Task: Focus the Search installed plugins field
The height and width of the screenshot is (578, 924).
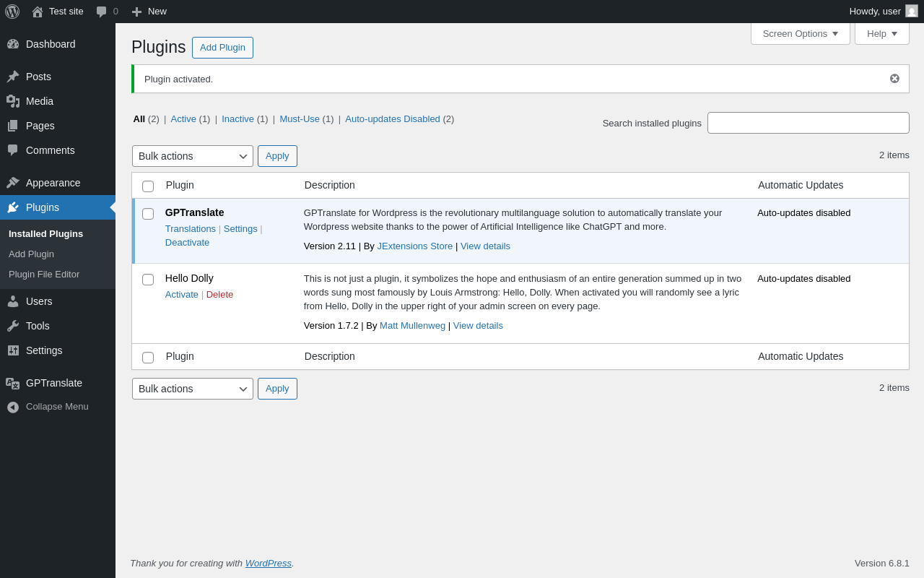Action: click(808, 123)
